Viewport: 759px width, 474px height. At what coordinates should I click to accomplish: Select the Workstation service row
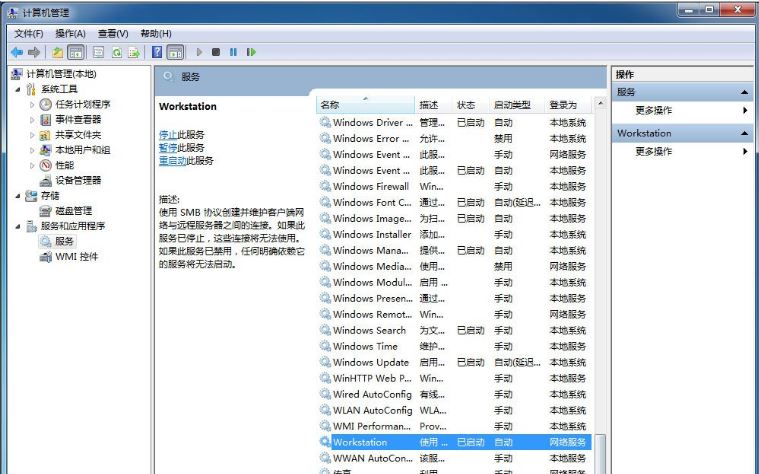click(454, 442)
